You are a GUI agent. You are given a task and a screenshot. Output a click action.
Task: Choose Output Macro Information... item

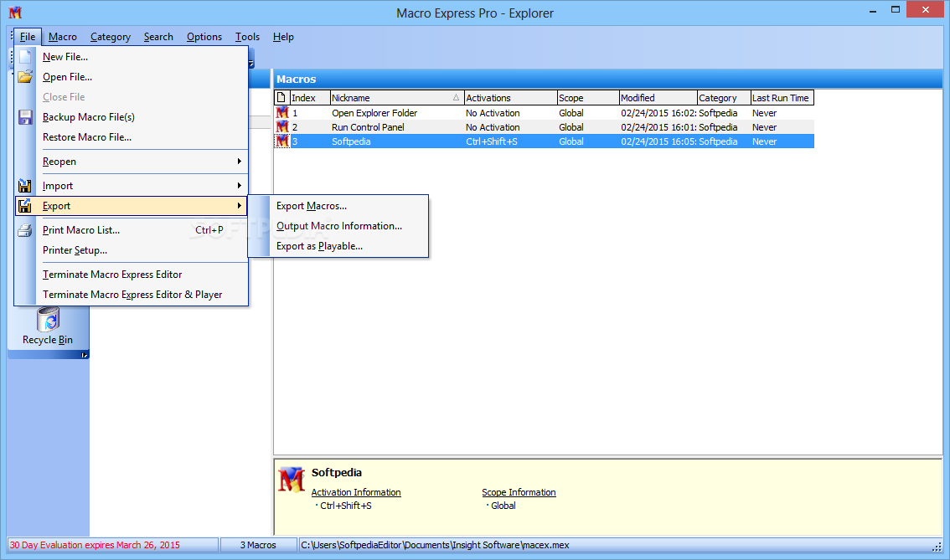tap(338, 226)
